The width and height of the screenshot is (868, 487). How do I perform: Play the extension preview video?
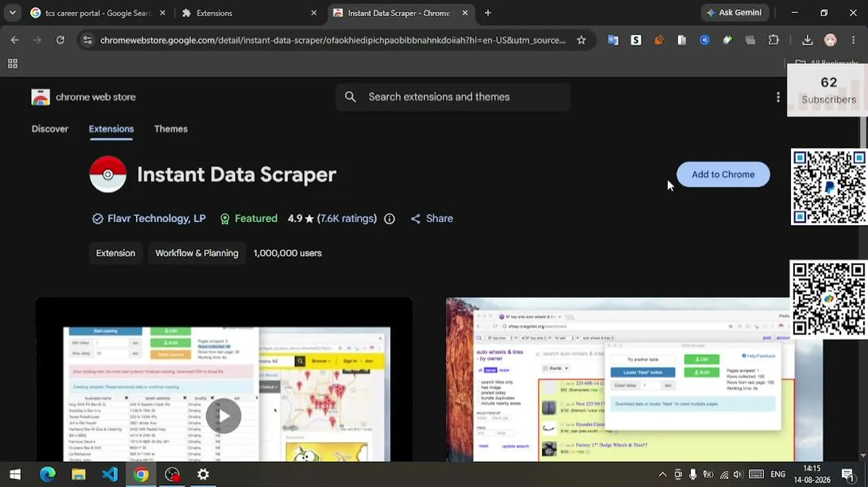(224, 416)
